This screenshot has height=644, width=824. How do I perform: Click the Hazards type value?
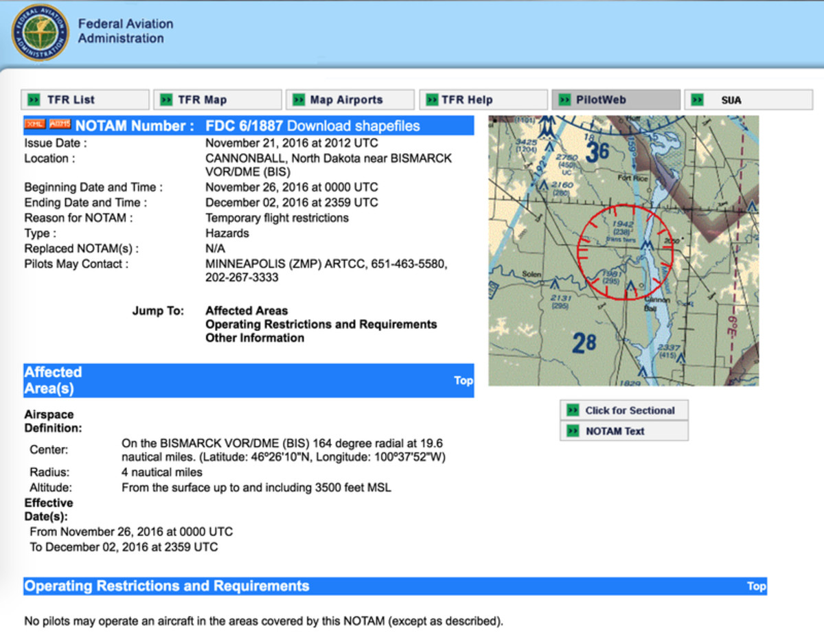[x=227, y=233]
